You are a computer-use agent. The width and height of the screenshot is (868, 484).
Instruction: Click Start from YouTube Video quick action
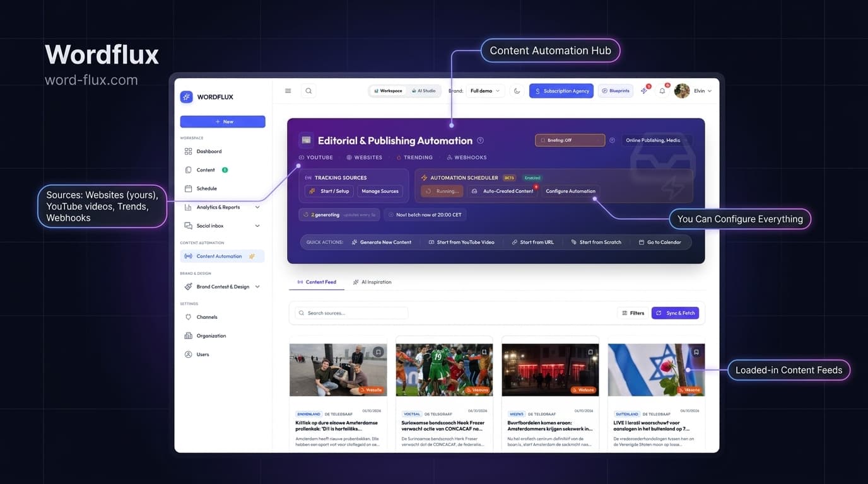point(461,242)
